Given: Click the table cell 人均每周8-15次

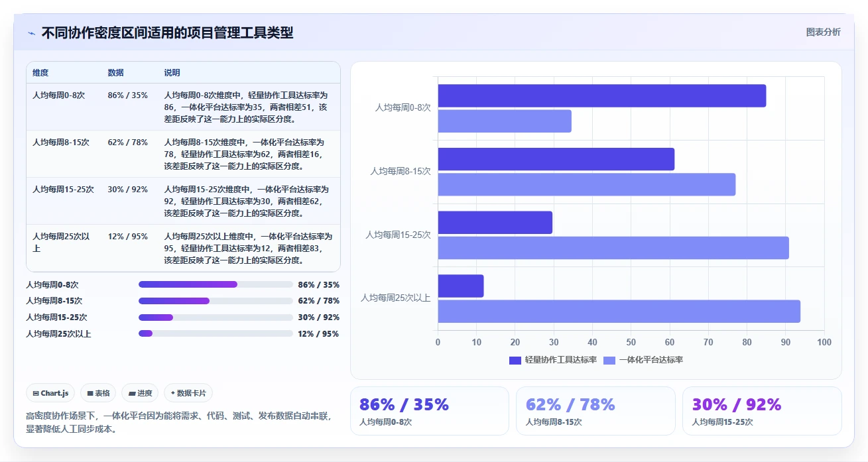Looking at the screenshot, I should [x=61, y=143].
